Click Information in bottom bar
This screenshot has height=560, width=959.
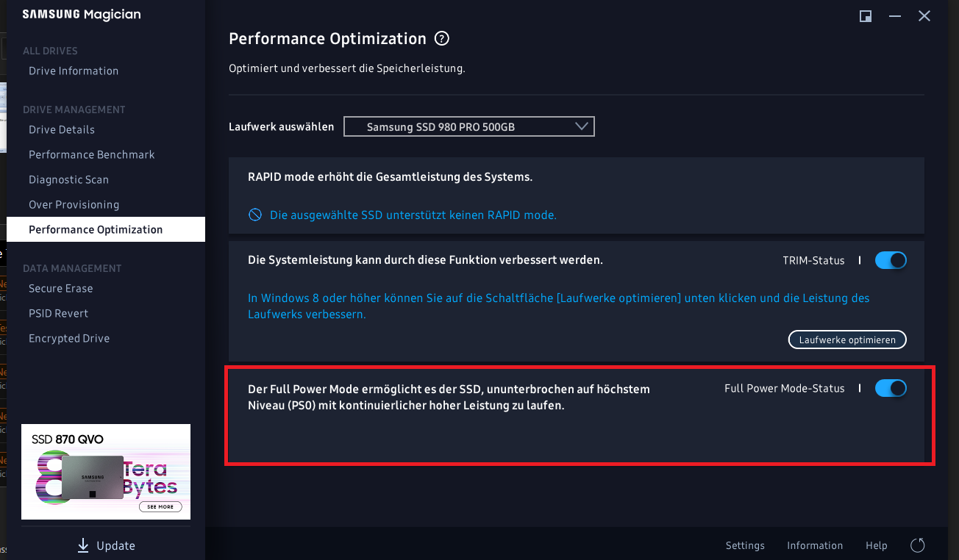(815, 545)
